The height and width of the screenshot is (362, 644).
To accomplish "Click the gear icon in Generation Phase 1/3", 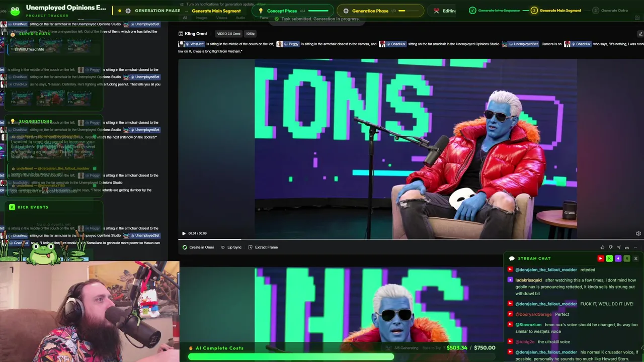I will (x=346, y=11).
